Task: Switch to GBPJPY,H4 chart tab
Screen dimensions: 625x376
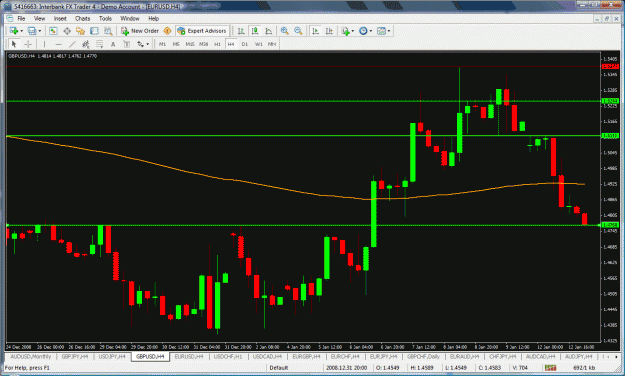Action: (75, 356)
